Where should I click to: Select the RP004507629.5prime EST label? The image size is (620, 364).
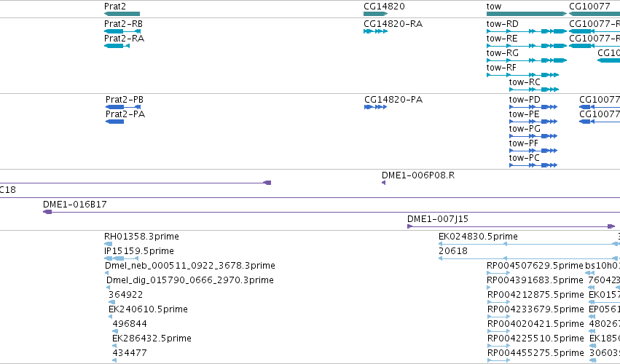[535, 266]
